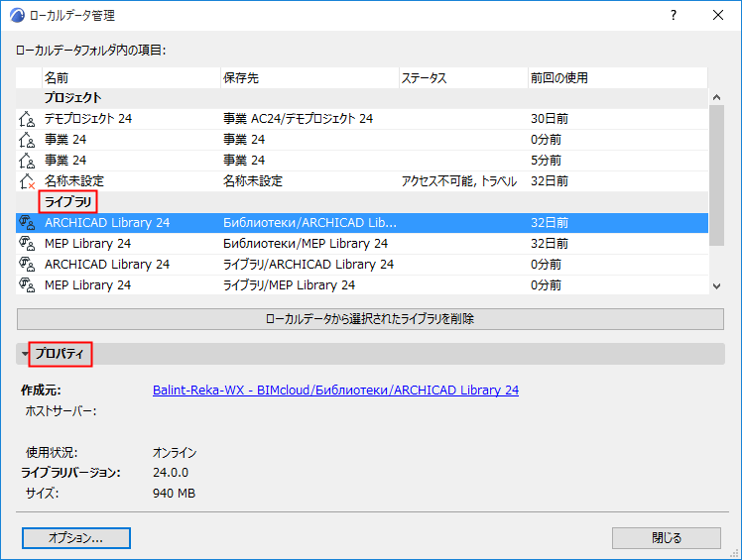Click the list's vertical scrollbar thumb

point(716,175)
